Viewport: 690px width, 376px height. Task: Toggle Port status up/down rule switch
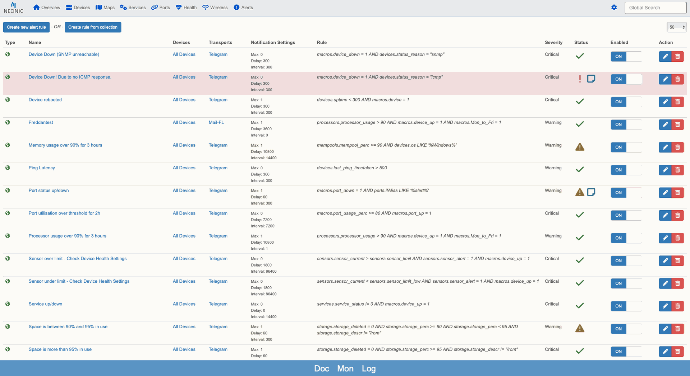coord(626,192)
